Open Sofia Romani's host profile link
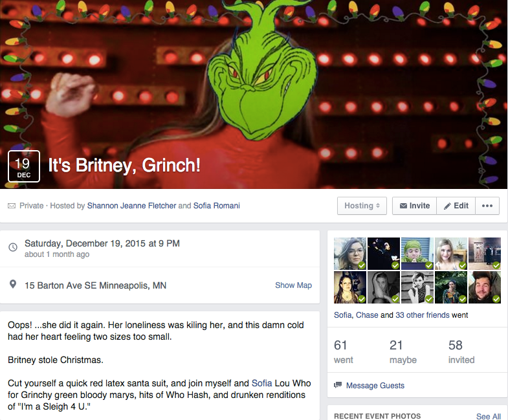508x420 pixels. coord(216,206)
